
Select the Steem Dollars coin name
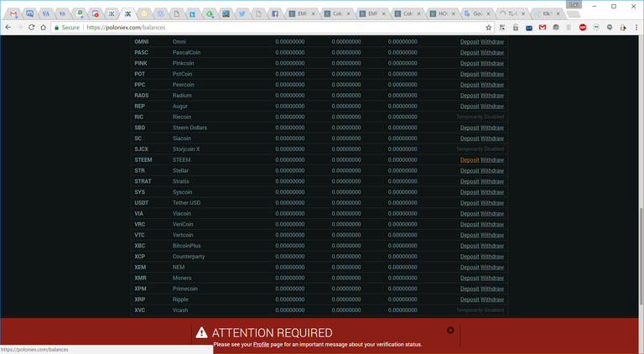[190, 128]
